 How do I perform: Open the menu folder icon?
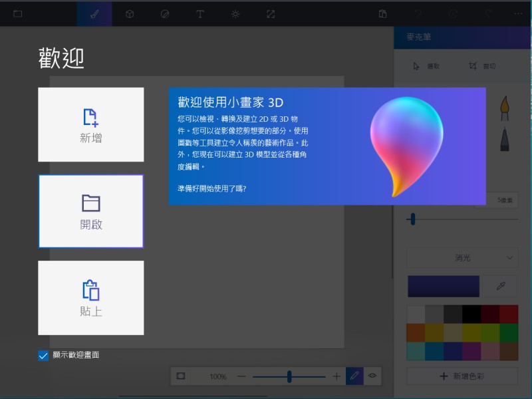click(18, 14)
